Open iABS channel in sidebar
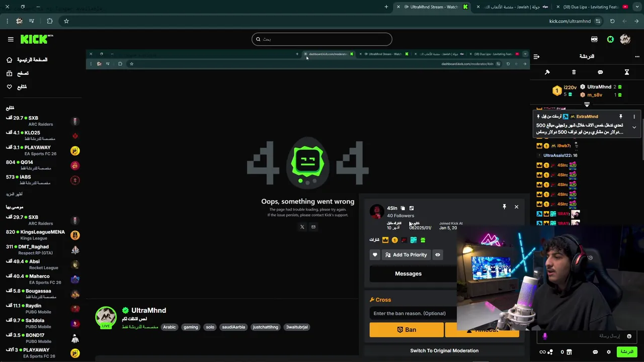The width and height of the screenshot is (644, 362). click(43, 180)
